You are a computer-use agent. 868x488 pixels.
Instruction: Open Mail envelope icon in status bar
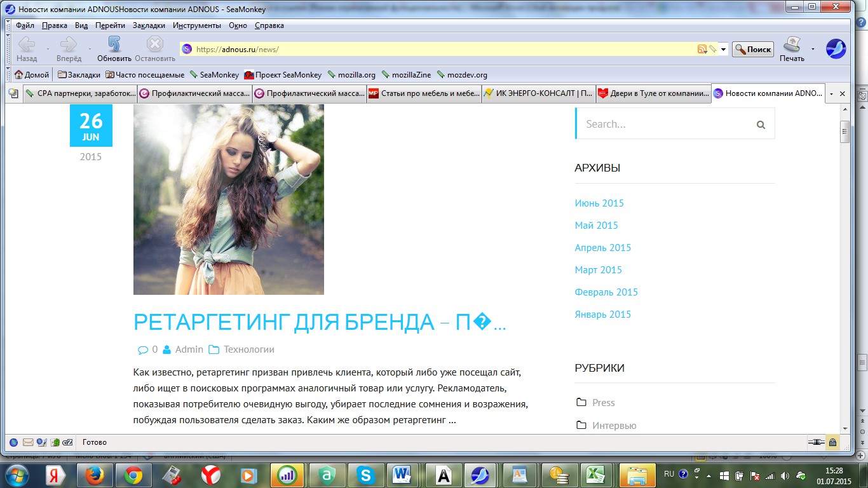(28, 442)
